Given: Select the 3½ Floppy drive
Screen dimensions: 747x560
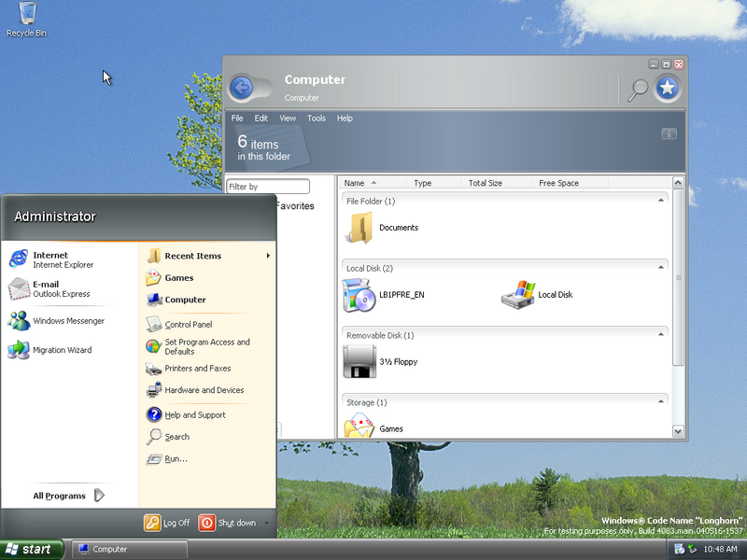Looking at the screenshot, I should pyautogui.click(x=359, y=361).
